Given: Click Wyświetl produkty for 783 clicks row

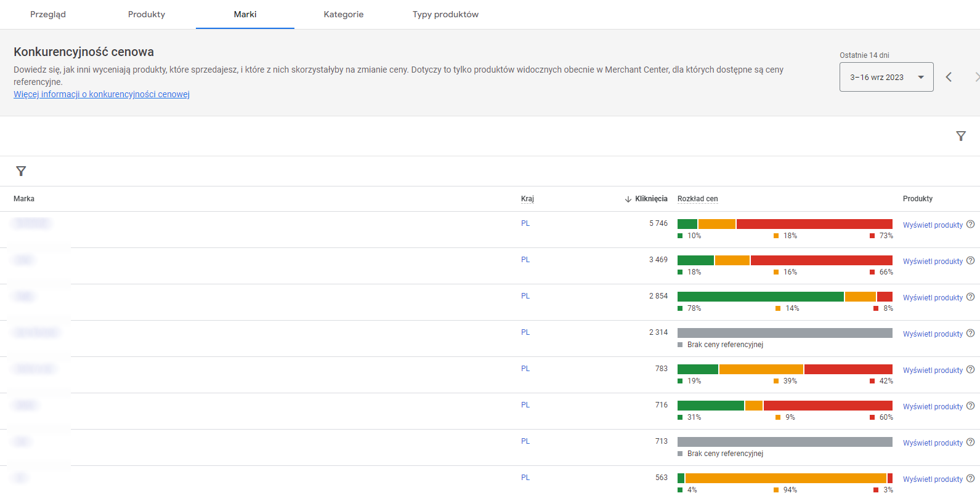Looking at the screenshot, I should coord(933,371).
